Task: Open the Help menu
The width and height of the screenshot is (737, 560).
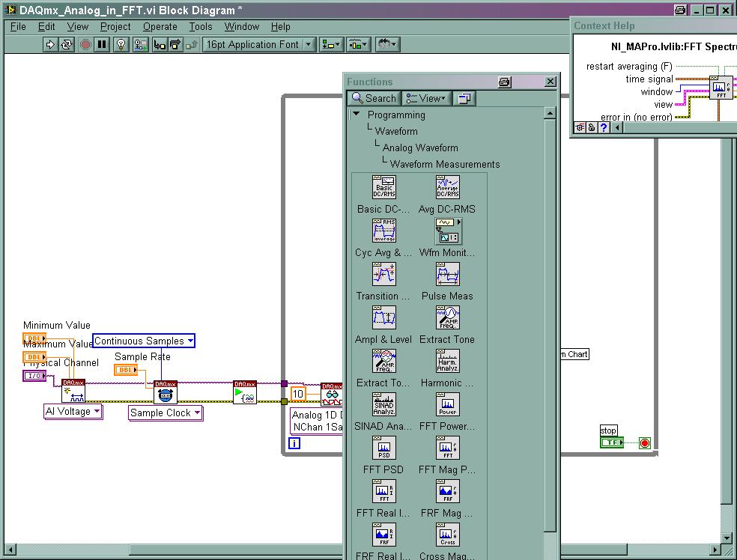Action: (x=281, y=26)
